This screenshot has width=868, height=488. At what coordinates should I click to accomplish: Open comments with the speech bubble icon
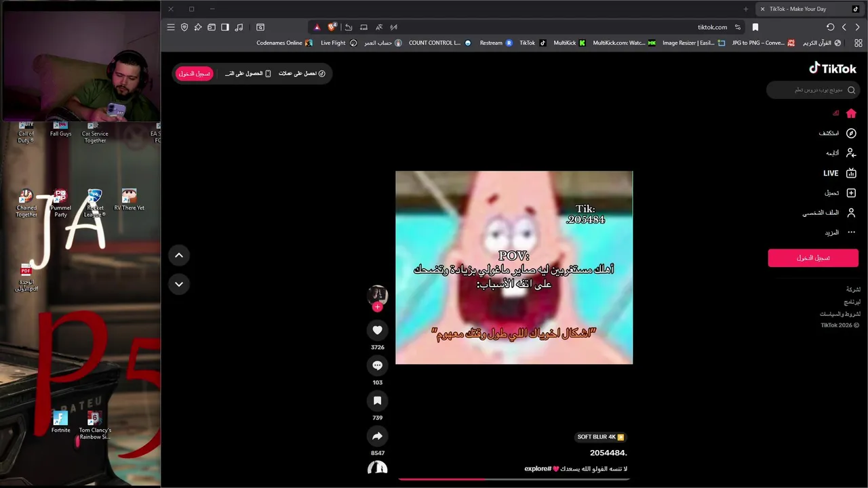[378, 365]
